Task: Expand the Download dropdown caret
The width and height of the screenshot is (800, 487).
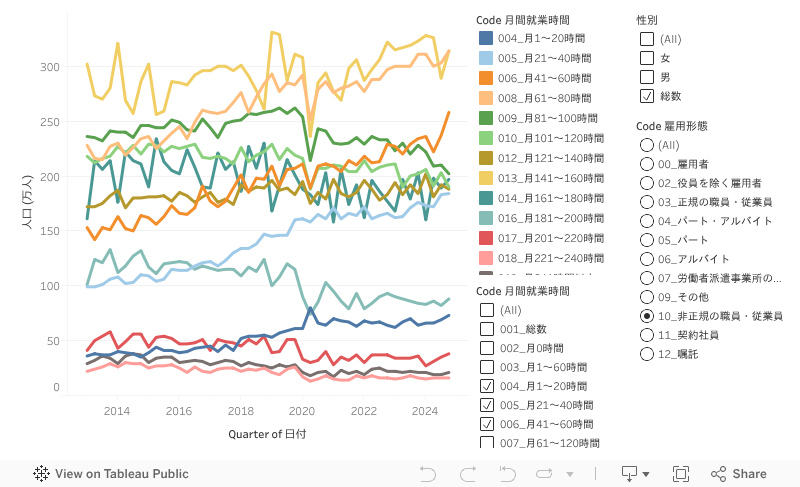Action: [646, 474]
